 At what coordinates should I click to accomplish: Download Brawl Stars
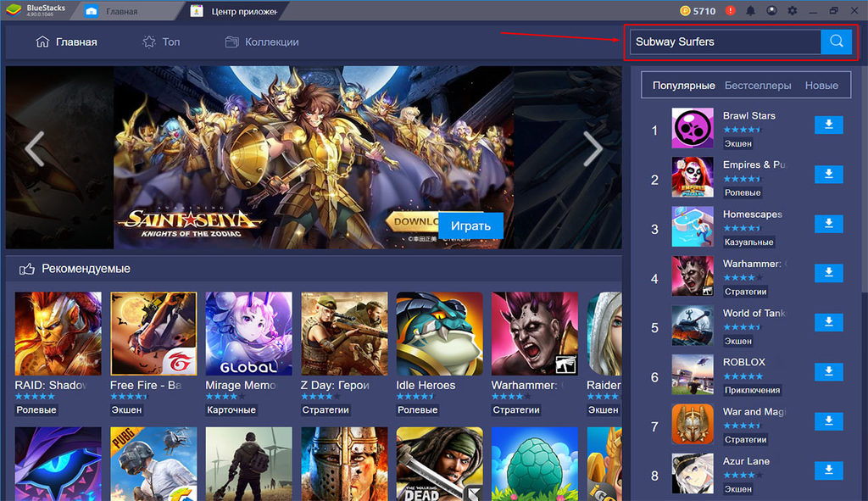829,125
